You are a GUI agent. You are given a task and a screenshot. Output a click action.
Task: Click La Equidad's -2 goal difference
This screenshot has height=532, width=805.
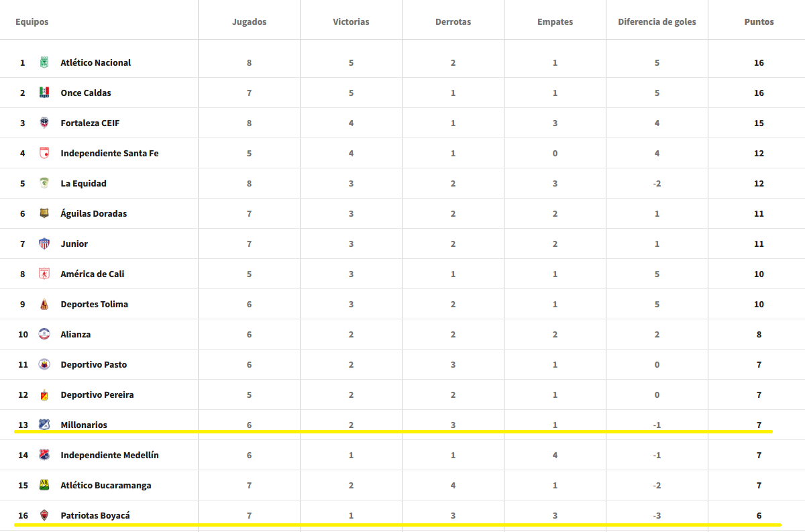[x=657, y=183]
